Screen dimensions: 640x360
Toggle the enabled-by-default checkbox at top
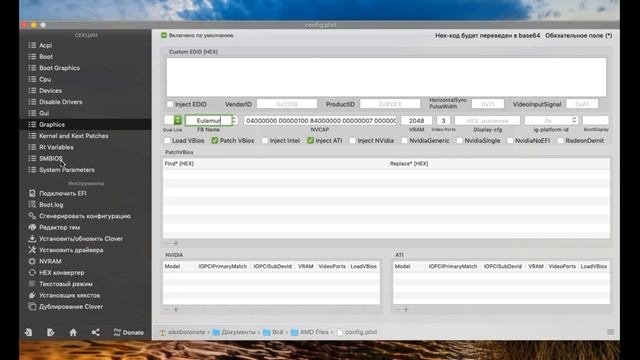pyautogui.click(x=164, y=36)
